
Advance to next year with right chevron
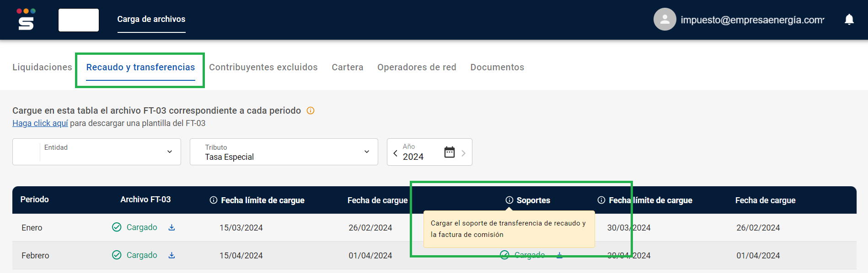click(463, 153)
